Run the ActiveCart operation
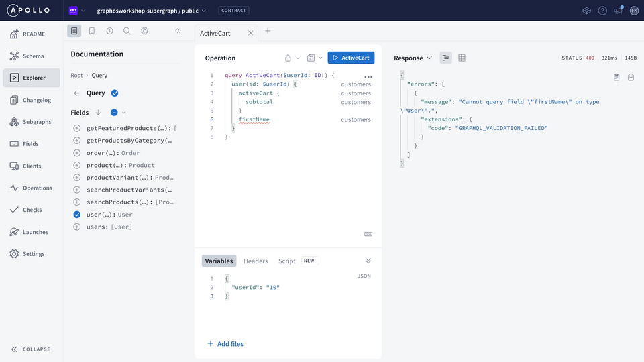This screenshot has width=644, height=362. pos(351,58)
